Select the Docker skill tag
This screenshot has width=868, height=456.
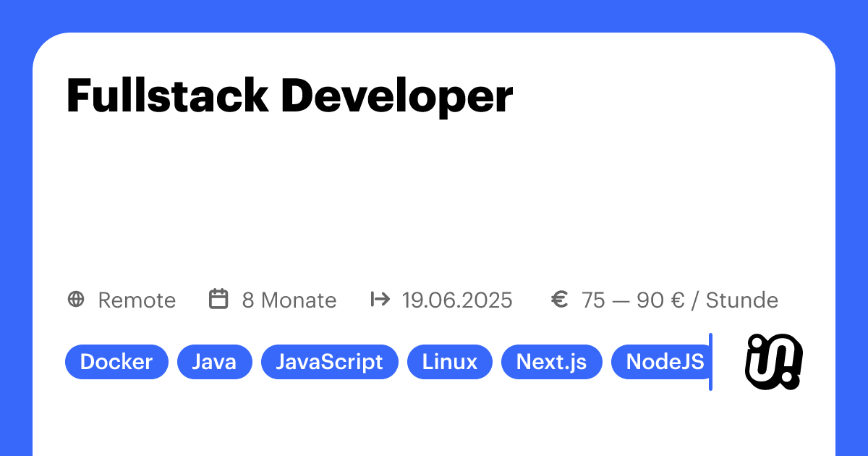point(116,361)
